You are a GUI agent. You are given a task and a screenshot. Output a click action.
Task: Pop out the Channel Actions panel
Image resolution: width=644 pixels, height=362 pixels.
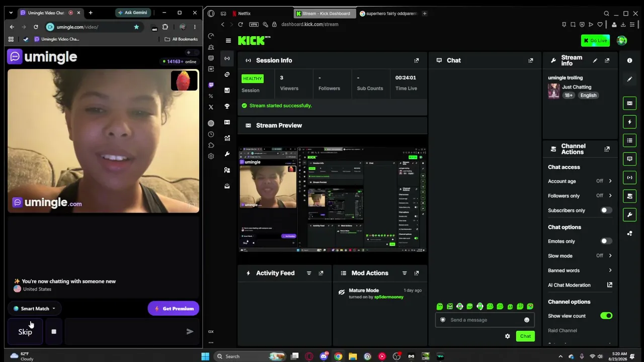click(x=607, y=149)
